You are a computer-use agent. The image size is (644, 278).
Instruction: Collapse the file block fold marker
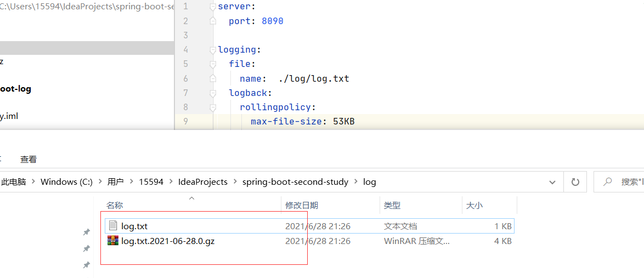click(x=212, y=65)
